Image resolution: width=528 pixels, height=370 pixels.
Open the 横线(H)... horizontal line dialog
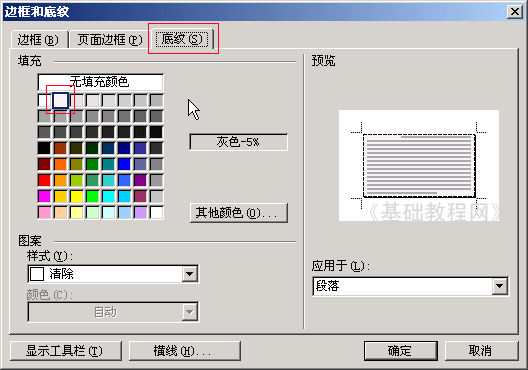(x=185, y=351)
